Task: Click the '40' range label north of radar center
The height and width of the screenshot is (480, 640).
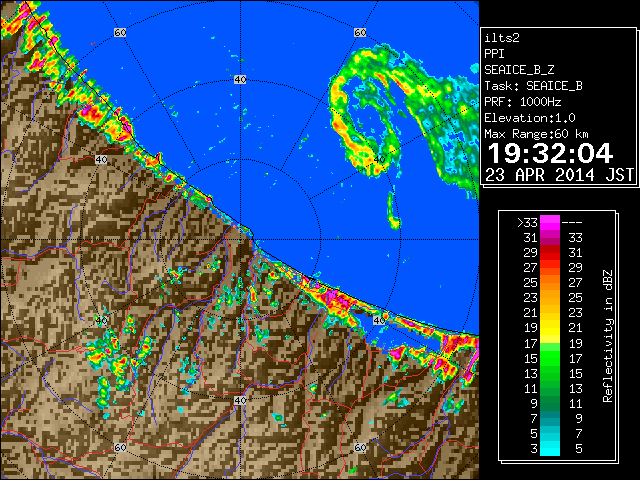Action: pos(240,80)
